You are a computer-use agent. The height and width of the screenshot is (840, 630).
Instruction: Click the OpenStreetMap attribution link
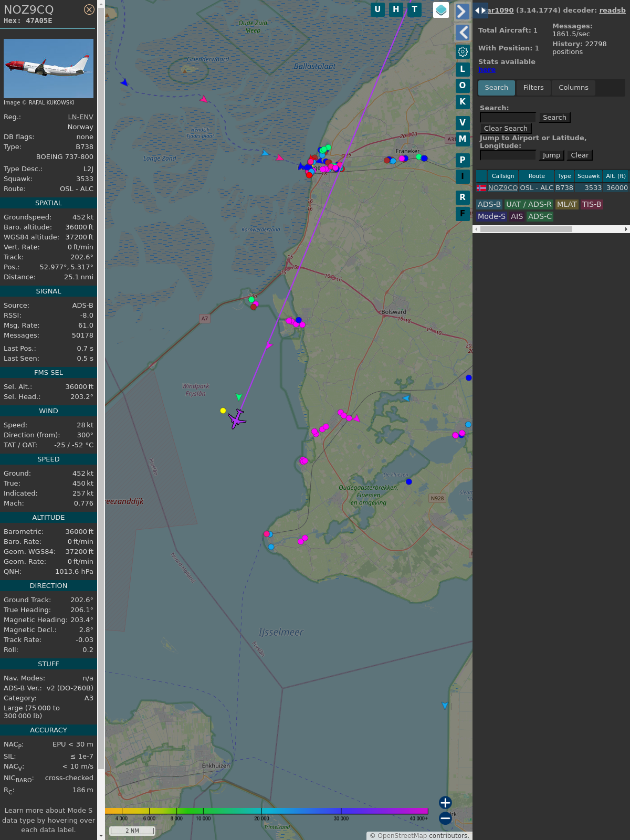point(402,836)
